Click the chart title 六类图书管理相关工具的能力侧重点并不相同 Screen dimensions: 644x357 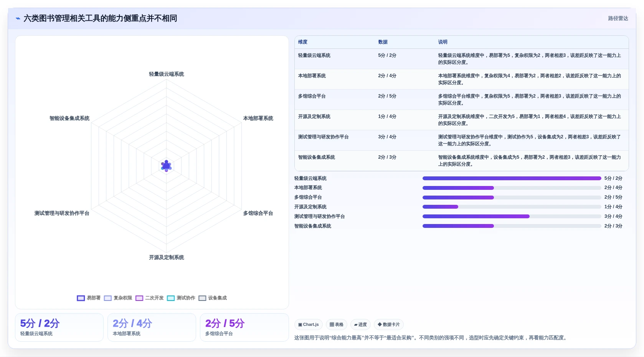click(100, 18)
